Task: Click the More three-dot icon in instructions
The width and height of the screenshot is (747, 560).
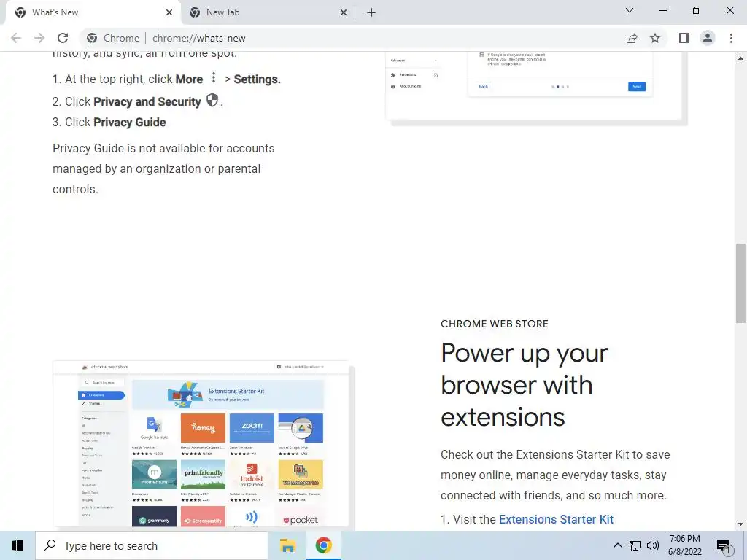Action: pos(214,77)
